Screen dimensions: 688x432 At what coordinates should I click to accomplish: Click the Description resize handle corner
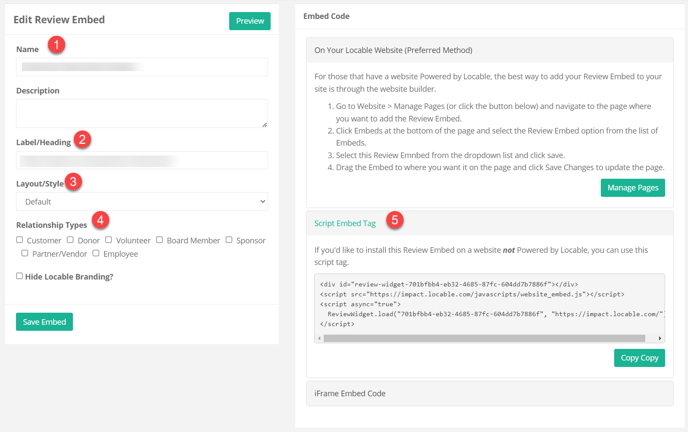(x=264, y=125)
